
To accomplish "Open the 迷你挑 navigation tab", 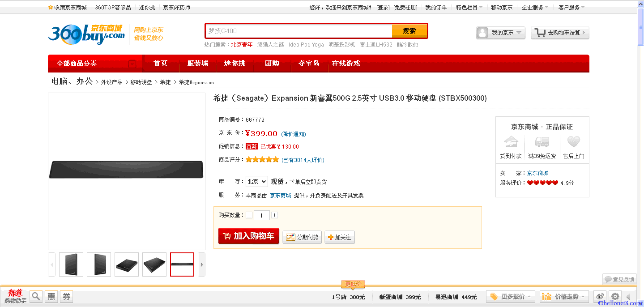I will 235,64.
